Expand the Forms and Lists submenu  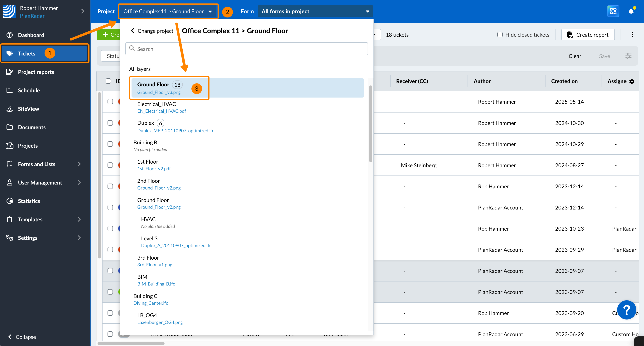click(79, 164)
